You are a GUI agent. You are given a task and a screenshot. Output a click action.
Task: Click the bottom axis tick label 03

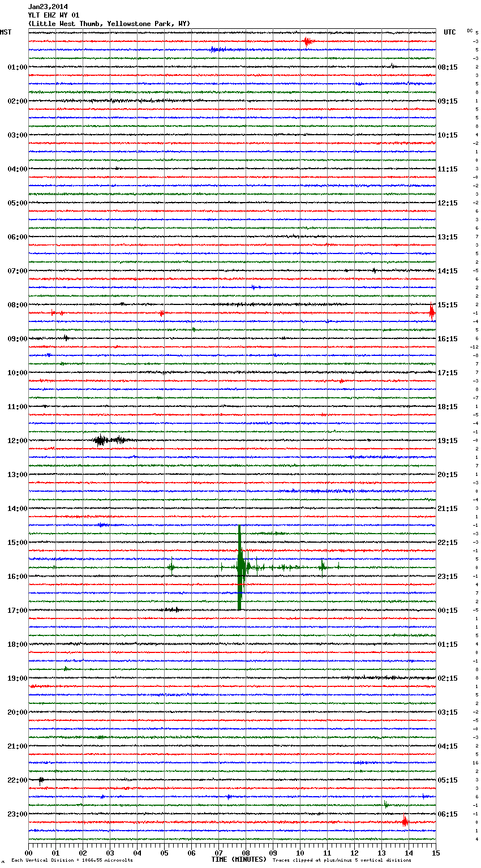[110, 853]
